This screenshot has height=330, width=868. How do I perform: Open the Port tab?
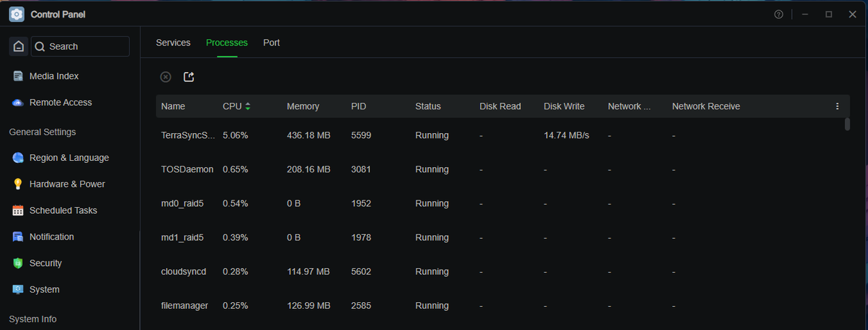(271, 43)
